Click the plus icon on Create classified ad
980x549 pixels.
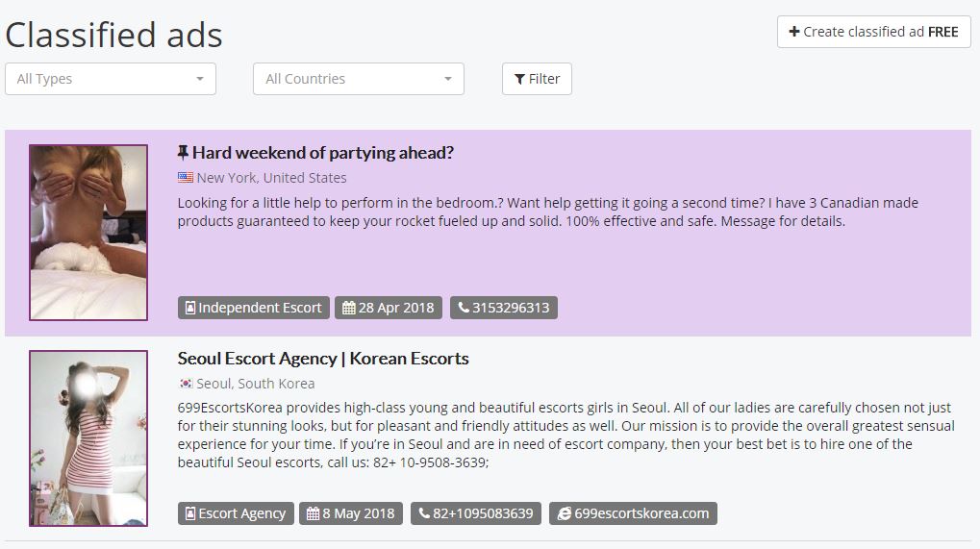[794, 32]
